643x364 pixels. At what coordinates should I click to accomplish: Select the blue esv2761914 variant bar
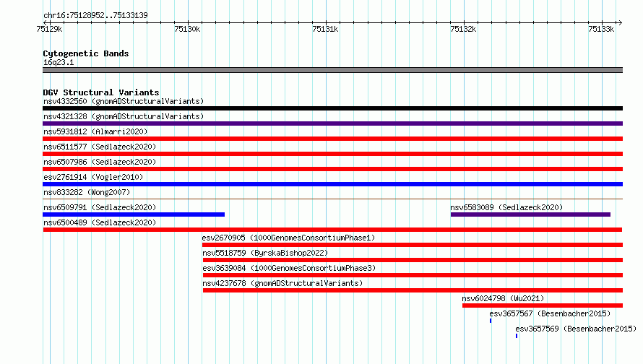tap(332, 184)
